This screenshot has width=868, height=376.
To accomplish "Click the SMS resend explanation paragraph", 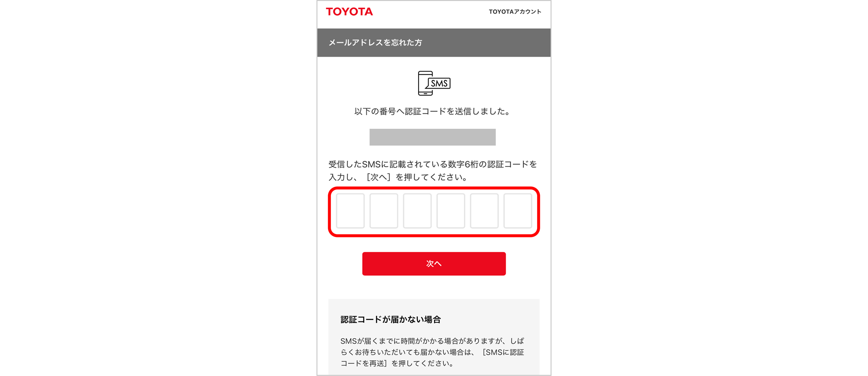I will (x=432, y=352).
